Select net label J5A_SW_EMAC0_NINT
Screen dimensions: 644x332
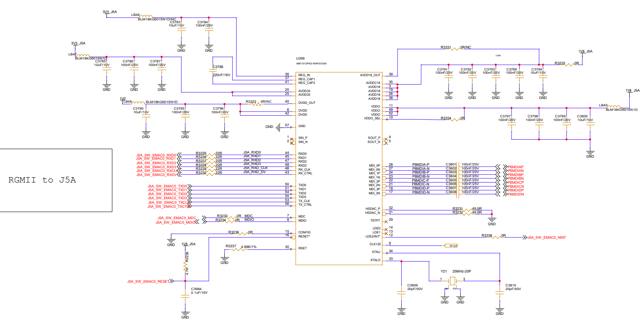(x=547, y=237)
